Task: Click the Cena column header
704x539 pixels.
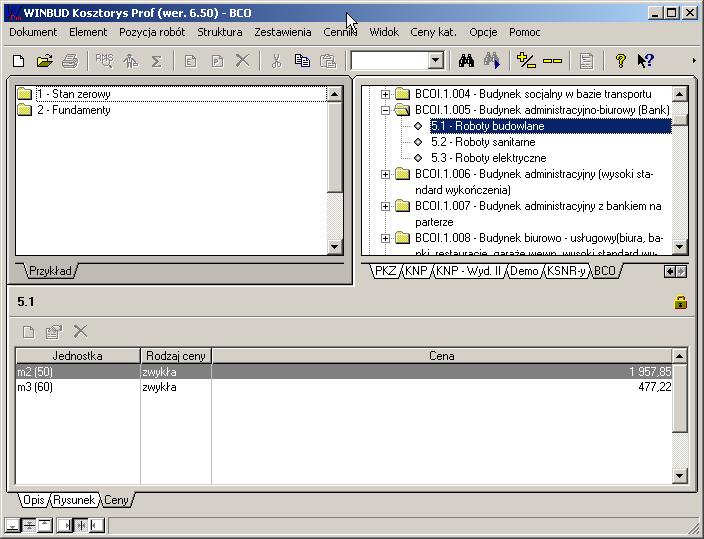Action: point(442,356)
